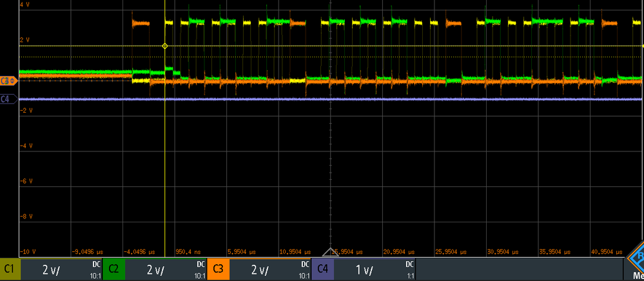
Task: Click the -9.0496 µs time label
Action: [x=87, y=251]
